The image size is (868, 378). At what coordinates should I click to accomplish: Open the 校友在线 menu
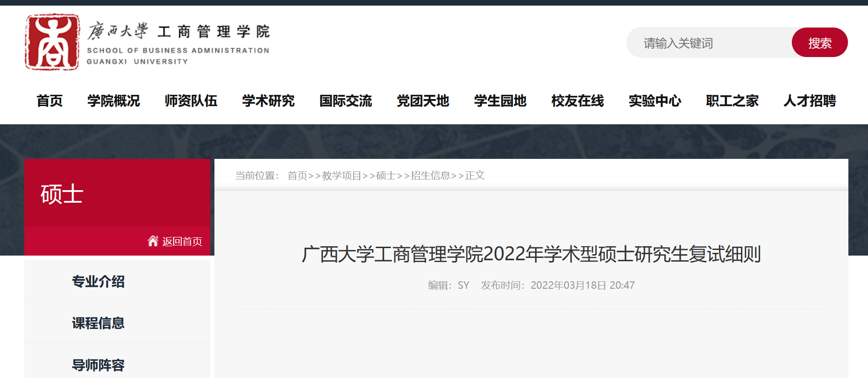[x=577, y=100]
